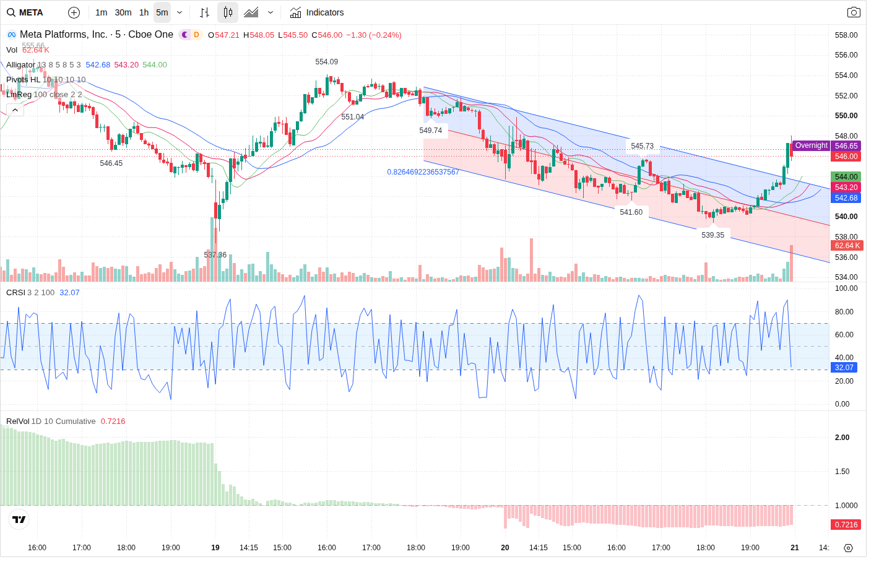Click the extended-hours moon session icon

184,35
